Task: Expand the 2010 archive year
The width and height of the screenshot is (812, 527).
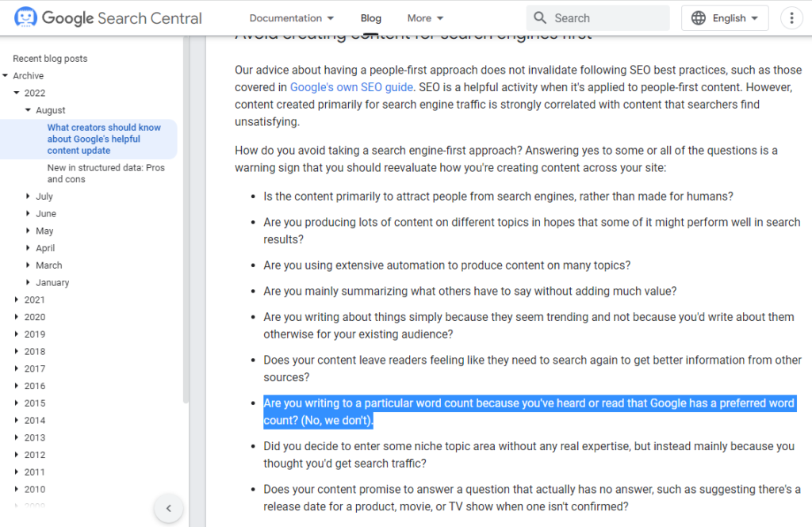Action: click(17, 489)
